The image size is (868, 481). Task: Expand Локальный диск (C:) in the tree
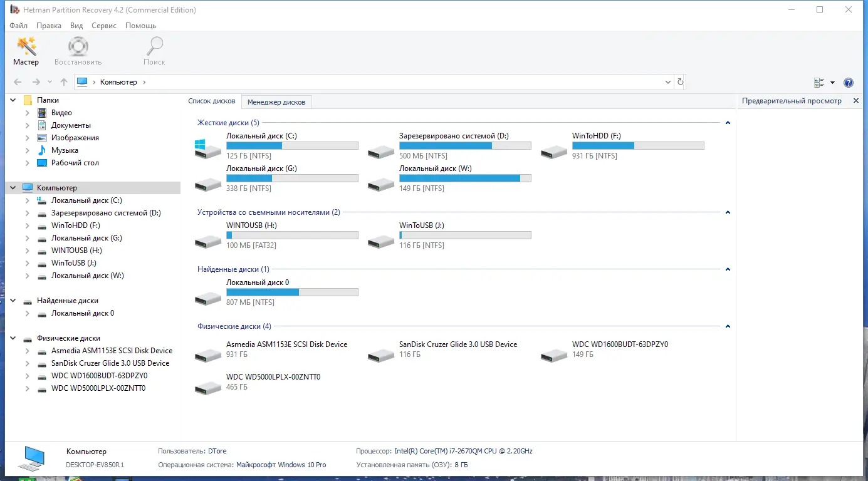click(27, 200)
